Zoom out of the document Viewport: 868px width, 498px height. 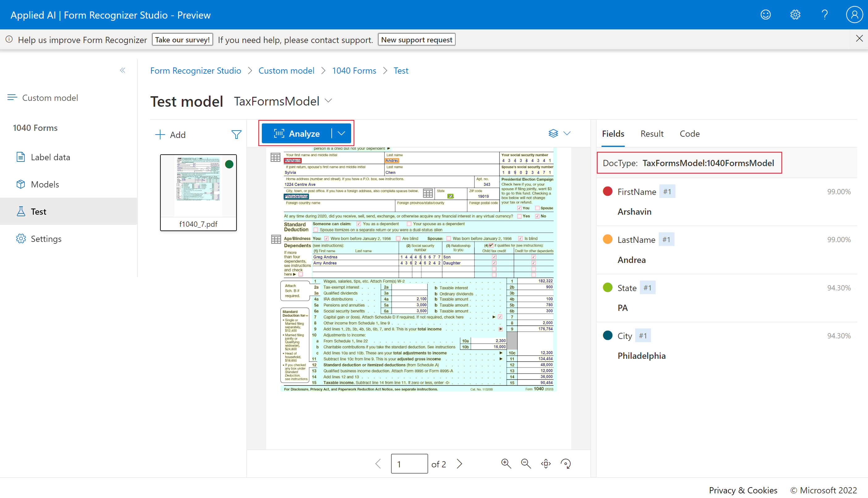[x=526, y=464]
